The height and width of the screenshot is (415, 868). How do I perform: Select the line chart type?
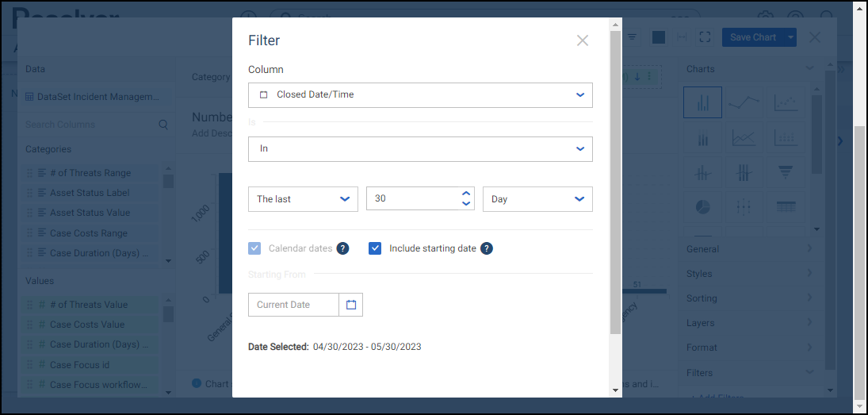(744, 102)
